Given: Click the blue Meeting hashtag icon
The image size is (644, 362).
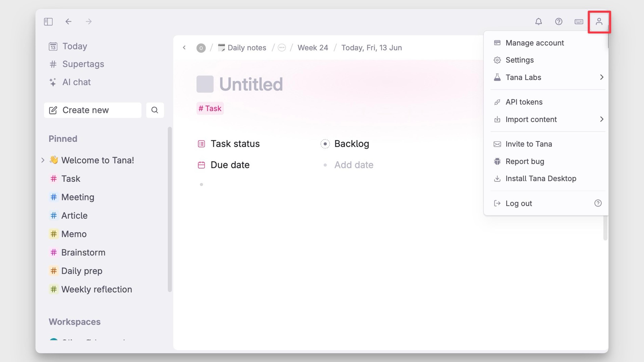Looking at the screenshot, I should (x=53, y=197).
